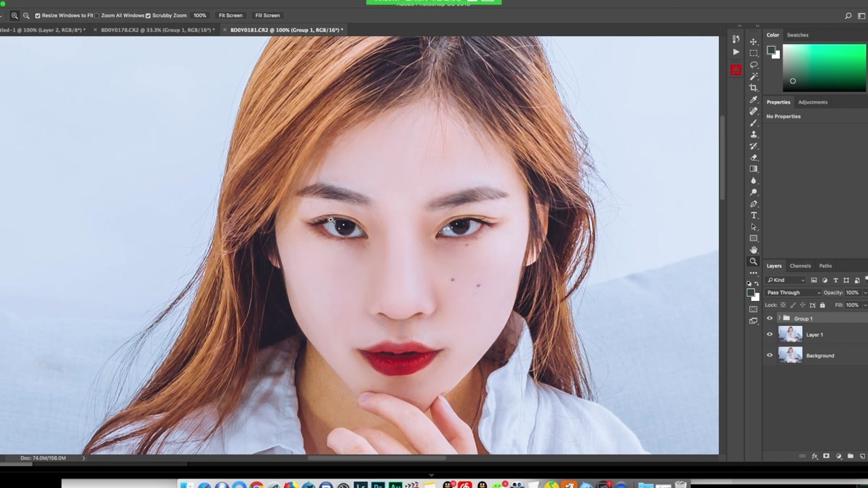The height and width of the screenshot is (488, 868).
Task: Open the Edit Toolbar three-dots menu
Action: (753, 273)
